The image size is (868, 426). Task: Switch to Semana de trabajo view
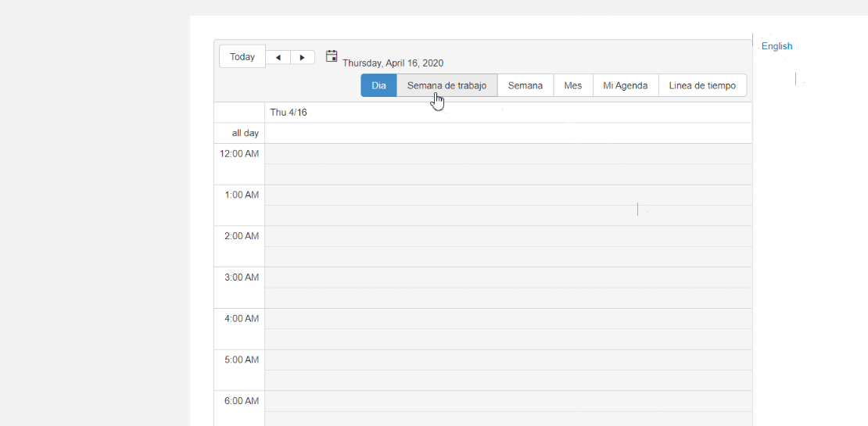point(447,86)
